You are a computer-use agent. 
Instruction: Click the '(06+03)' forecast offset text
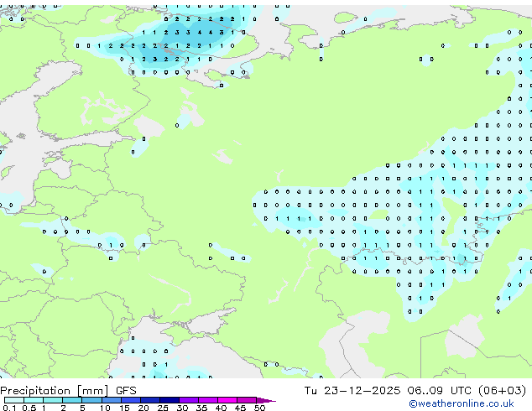coord(502,391)
